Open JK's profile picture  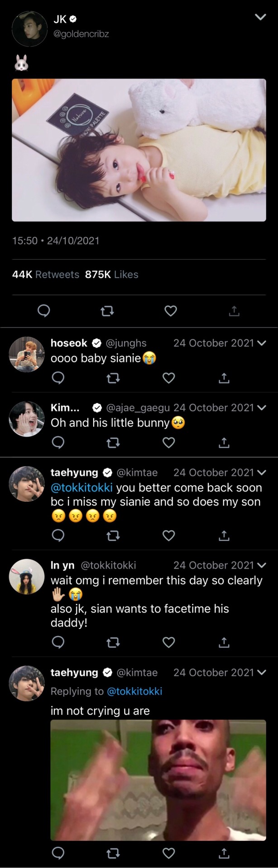point(29,28)
